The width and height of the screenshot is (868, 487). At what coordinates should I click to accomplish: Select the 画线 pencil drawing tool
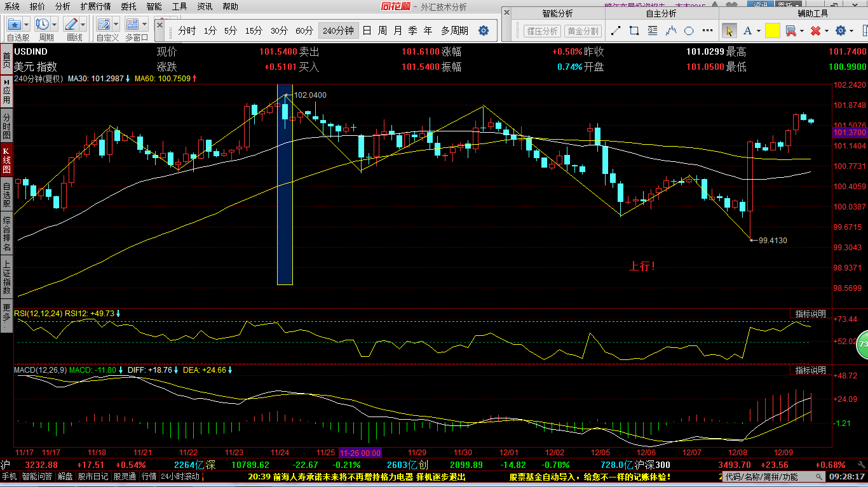click(x=71, y=25)
